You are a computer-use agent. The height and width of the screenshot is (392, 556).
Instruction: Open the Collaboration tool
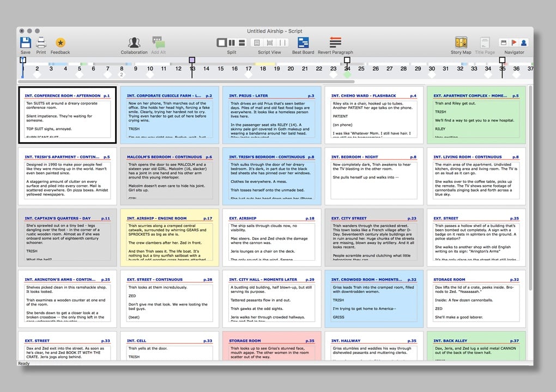[x=134, y=42]
